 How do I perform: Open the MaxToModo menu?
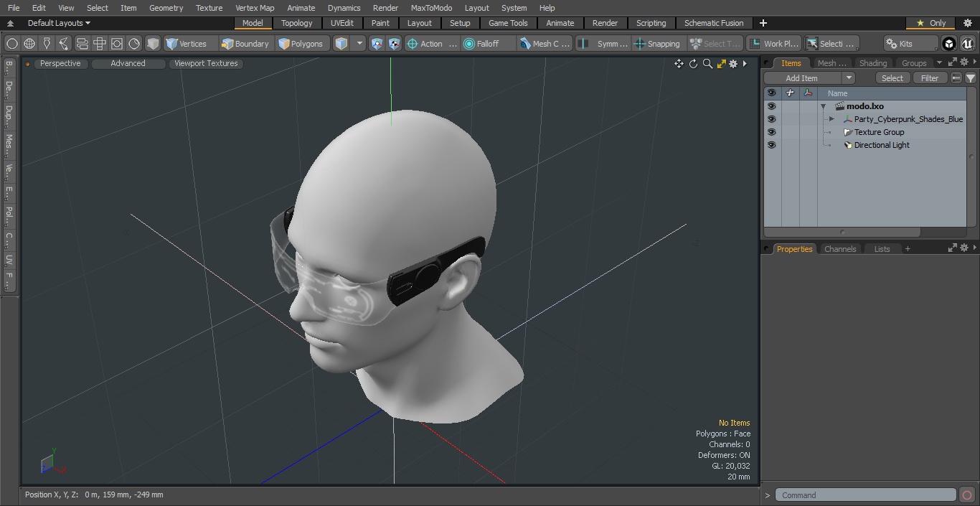(431, 8)
